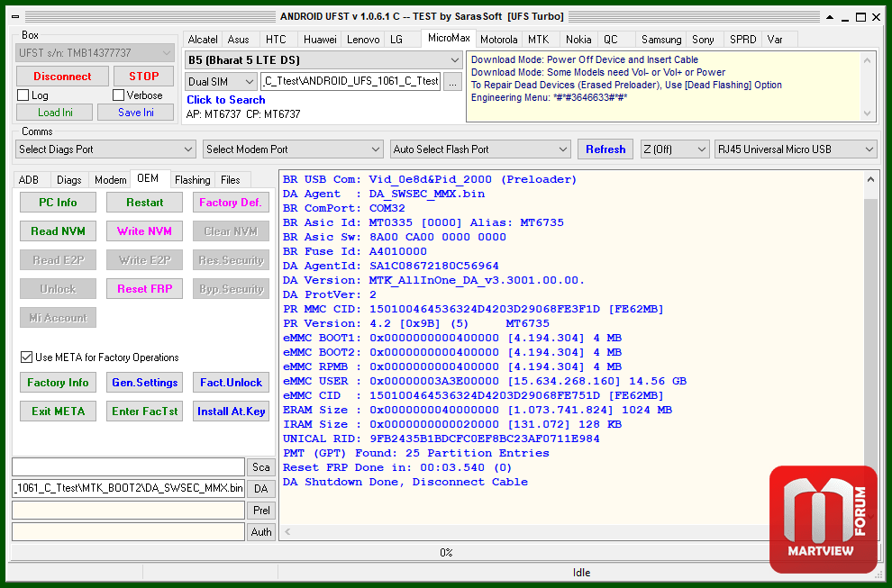The width and height of the screenshot is (892, 588).
Task: Open the Flashing tab
Action: [192, 180]
